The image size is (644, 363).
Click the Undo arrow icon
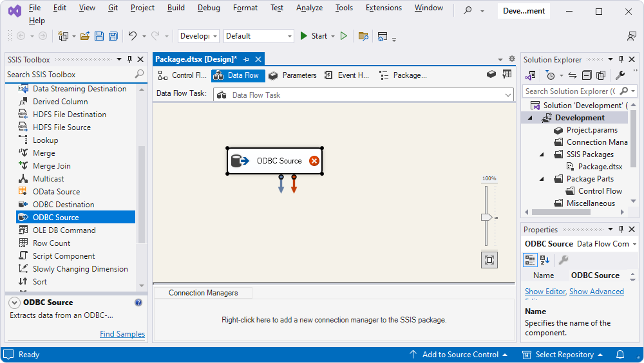click(132, 36)
